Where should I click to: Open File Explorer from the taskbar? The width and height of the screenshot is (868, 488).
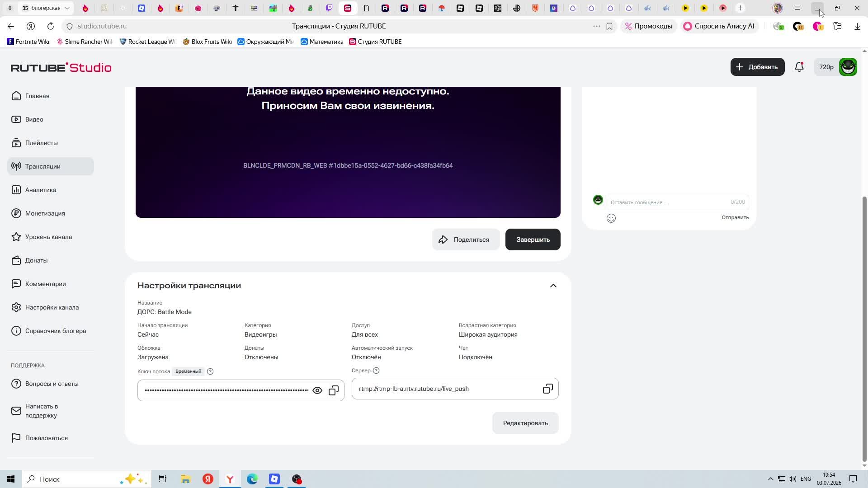(185, 479)
